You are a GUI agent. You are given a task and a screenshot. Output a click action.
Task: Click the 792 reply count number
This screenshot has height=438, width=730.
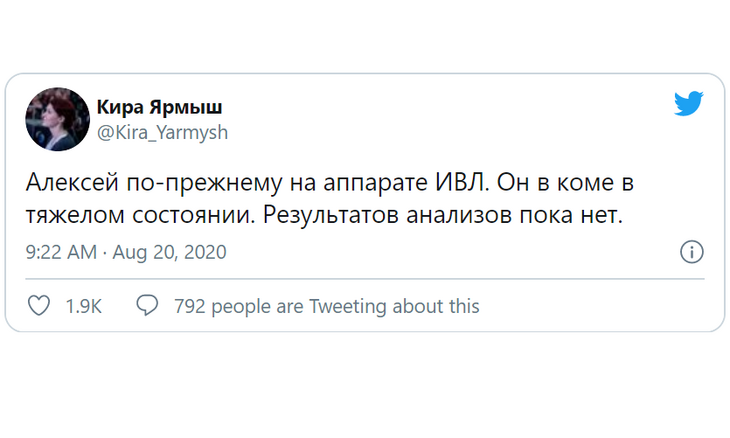pyautogui.click(x=190, y=307)
